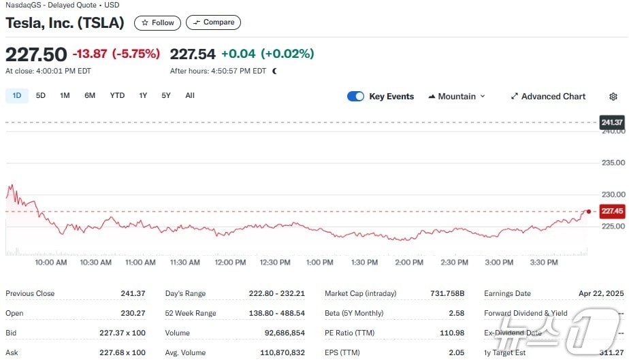Select the 1D time range tab
This screenshot has height=364, width=629.
point(17,96)
